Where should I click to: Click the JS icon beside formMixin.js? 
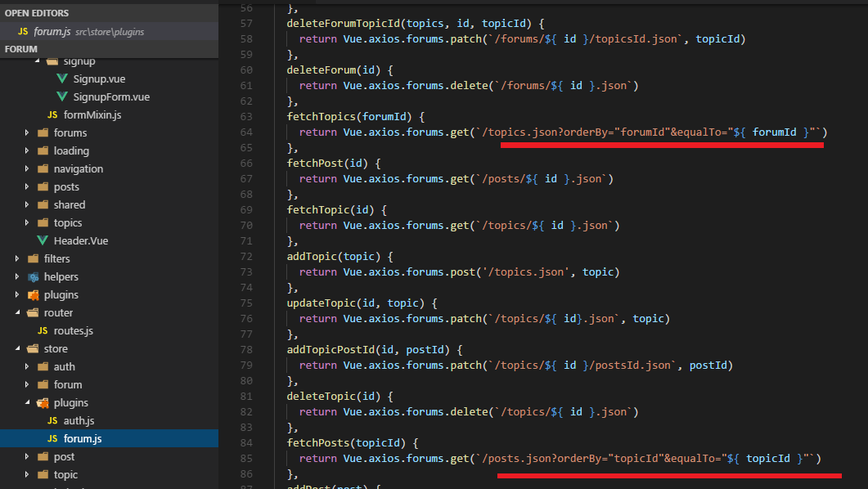coord(52,115)
